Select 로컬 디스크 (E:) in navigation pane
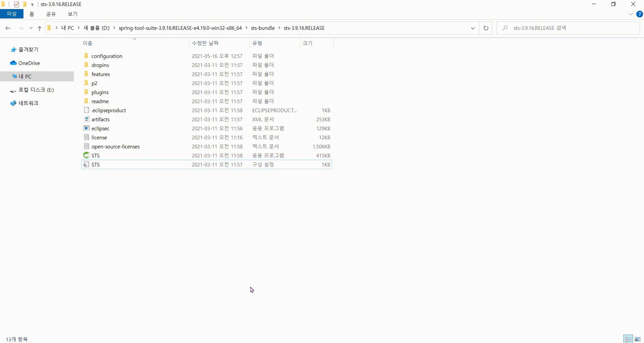This screenshot has width=644, height=343. click(37, 90)
